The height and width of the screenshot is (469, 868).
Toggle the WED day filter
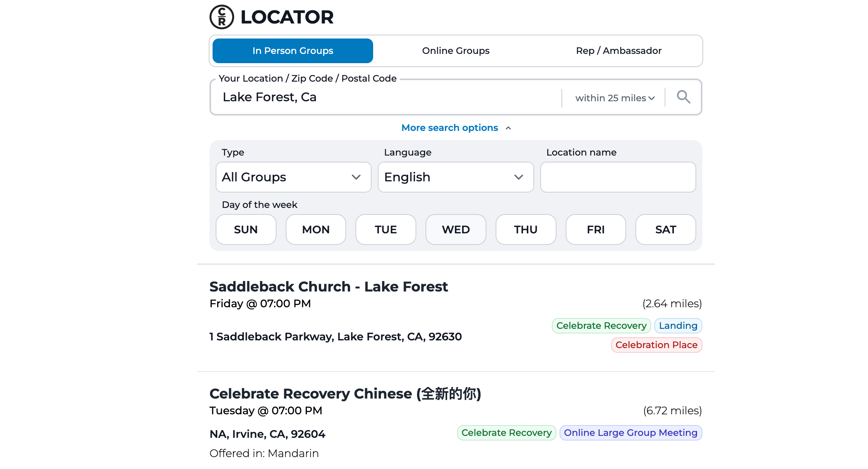coord(456,229)
